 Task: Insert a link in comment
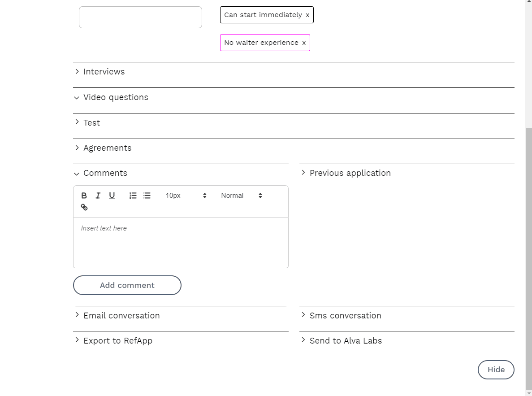(x=84, y=207)
